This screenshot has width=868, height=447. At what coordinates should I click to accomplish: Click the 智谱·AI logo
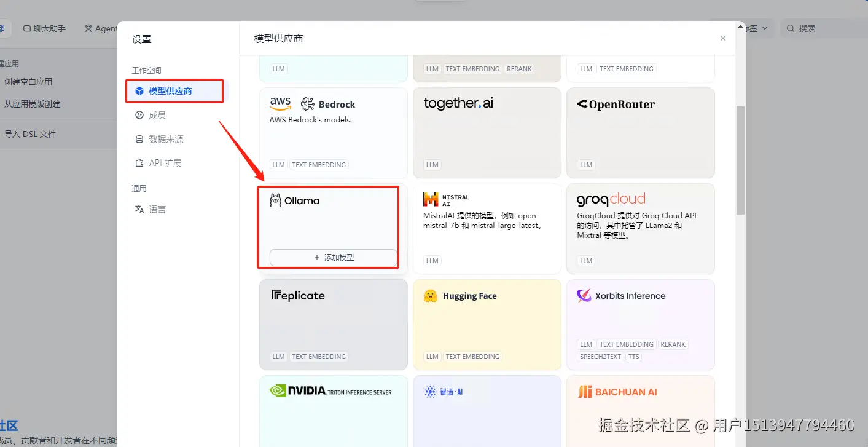pos(444,392)
